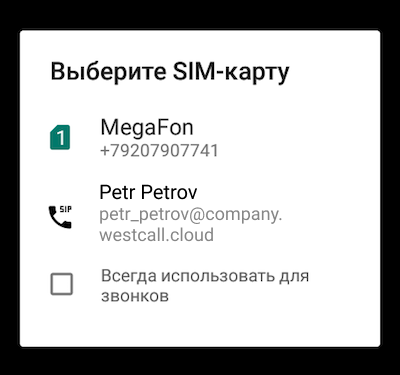Tap the SIP phone handset icon

58,218
